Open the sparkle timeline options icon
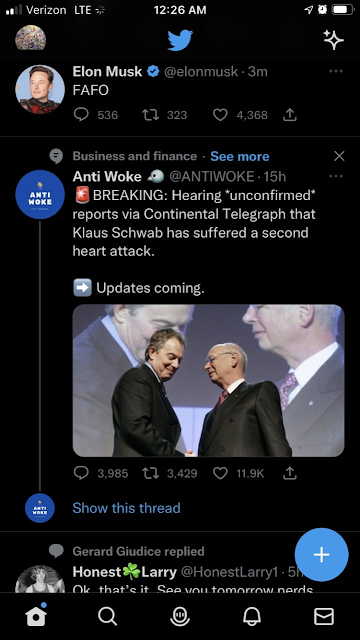The image size is (360, 640). (333, 40)
